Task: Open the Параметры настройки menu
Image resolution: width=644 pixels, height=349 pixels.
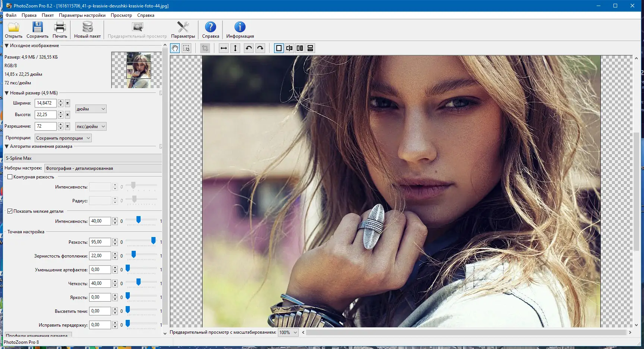Action: pos(82,15)
